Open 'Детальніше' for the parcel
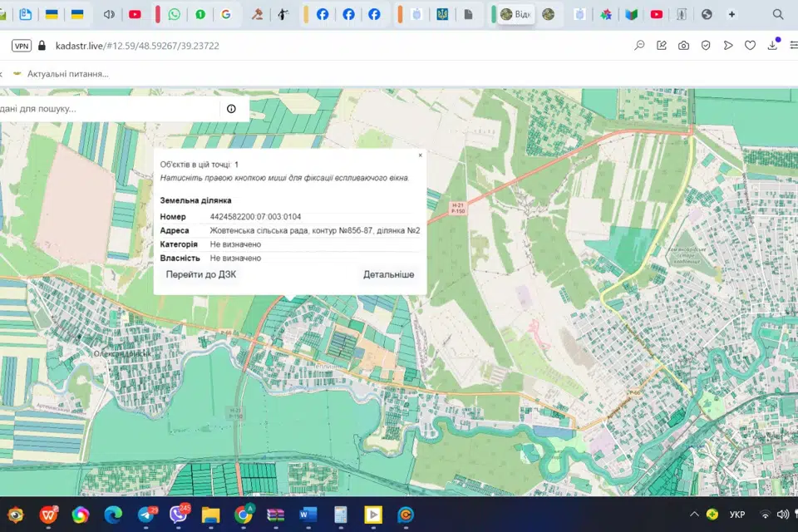The height and width of the screenshot is (532, 798). tap(388, 274)
